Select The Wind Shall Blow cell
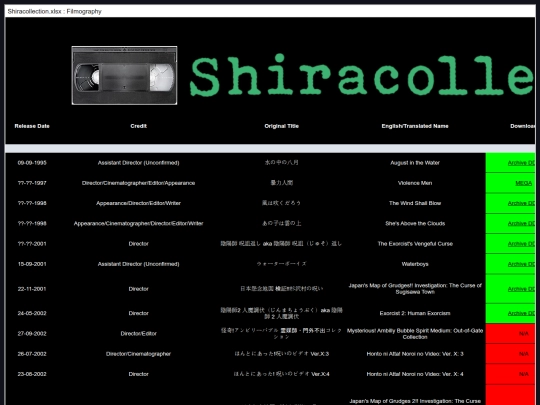This screenshot has height=405, width=540. (x=415, y=204)
